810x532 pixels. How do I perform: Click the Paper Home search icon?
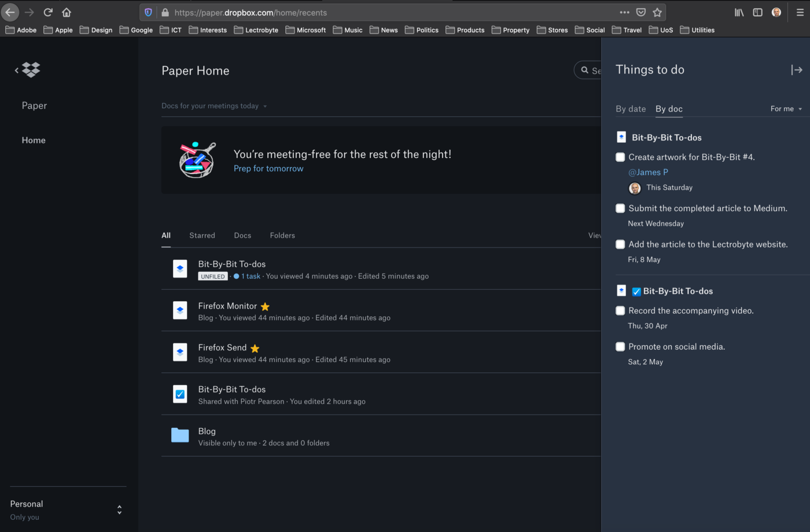pyautogui.click(x=585, y=70)
